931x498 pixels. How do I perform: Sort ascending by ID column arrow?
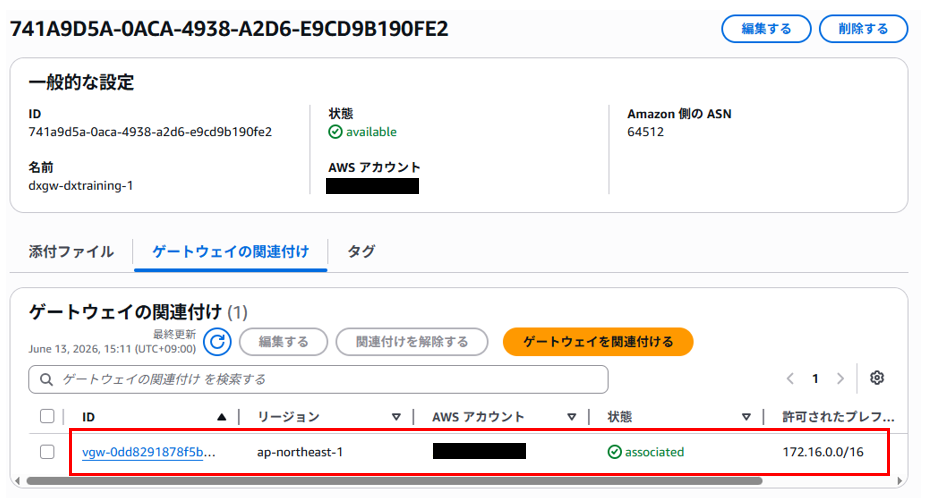(221, 417)
